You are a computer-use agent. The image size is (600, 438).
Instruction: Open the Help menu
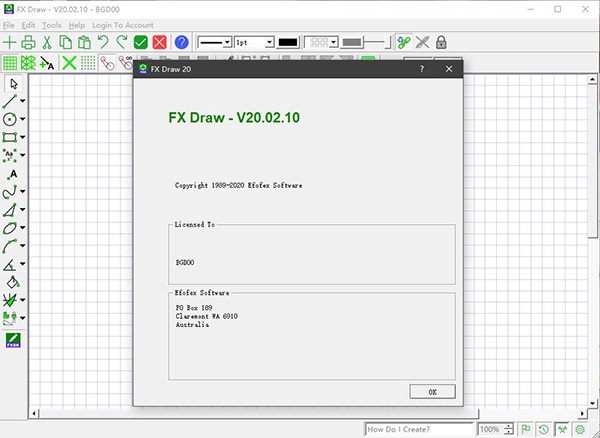tap(77, 25)
